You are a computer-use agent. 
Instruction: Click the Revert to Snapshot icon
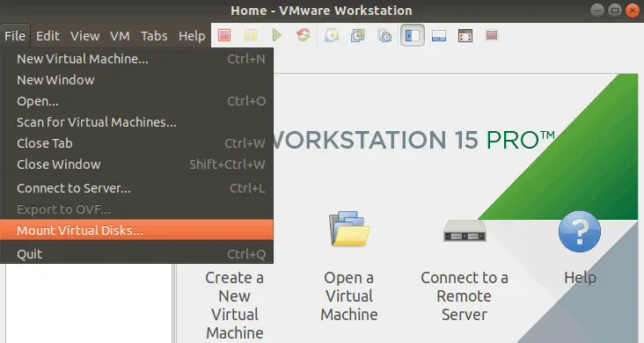click(x=358, y=35)
